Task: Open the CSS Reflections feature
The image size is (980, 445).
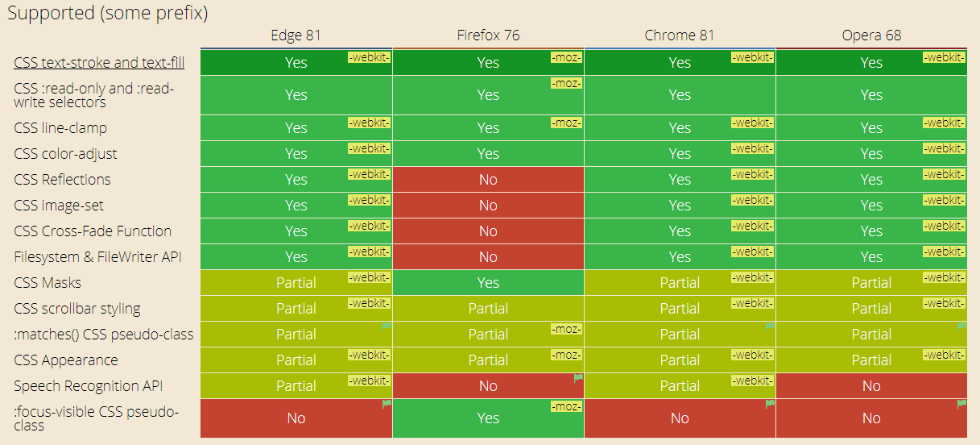Action: [62, 180]
